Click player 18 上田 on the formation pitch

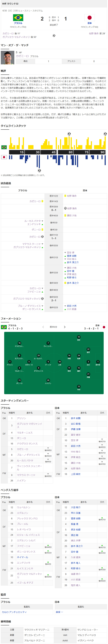point(59,363)
